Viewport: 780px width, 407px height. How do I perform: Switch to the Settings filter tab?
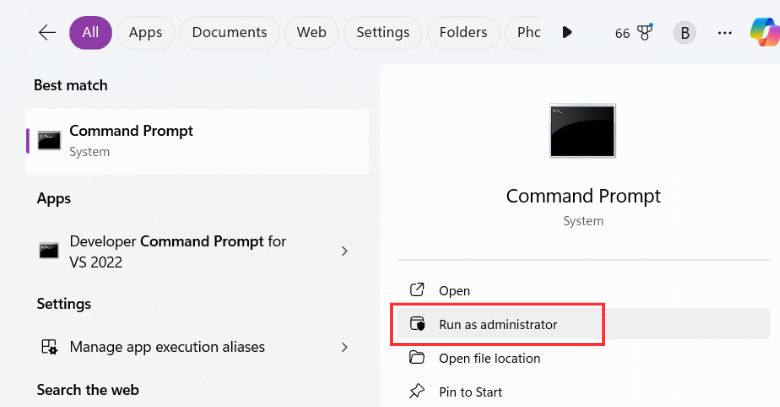tap(383, 33)
